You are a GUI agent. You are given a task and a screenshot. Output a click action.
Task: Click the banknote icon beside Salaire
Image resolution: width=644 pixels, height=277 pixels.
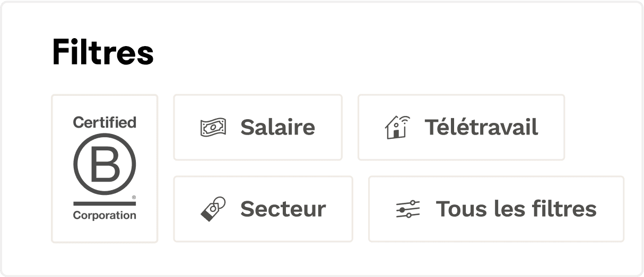[213, 128]
